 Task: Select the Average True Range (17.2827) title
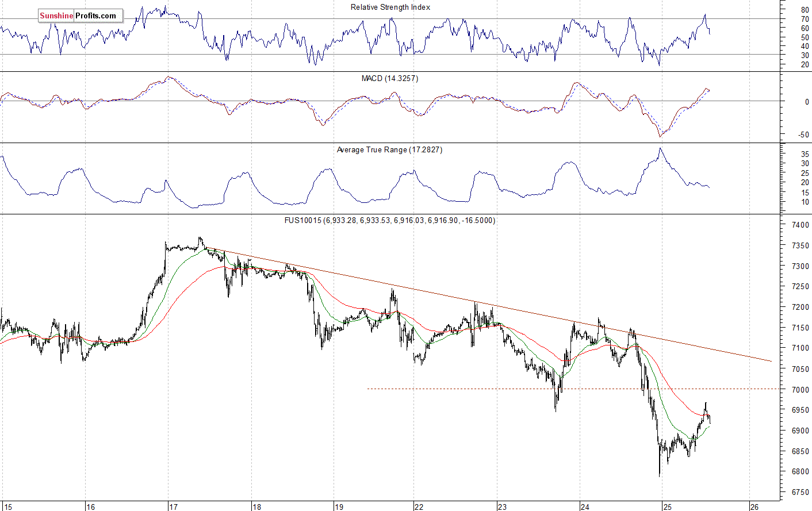pyautogui.click(x=389, y=149)
